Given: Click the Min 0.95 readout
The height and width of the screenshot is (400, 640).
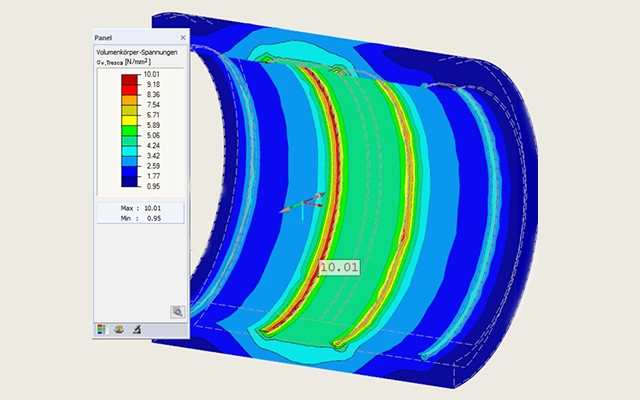Looking at the screenshot, I should (x=140, y=218).
